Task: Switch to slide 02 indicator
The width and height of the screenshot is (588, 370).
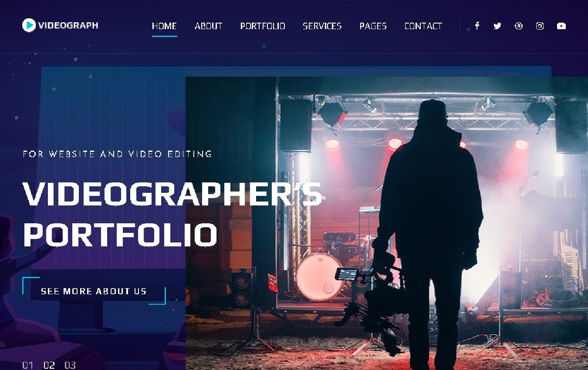Action: click(x=49, y=365)
